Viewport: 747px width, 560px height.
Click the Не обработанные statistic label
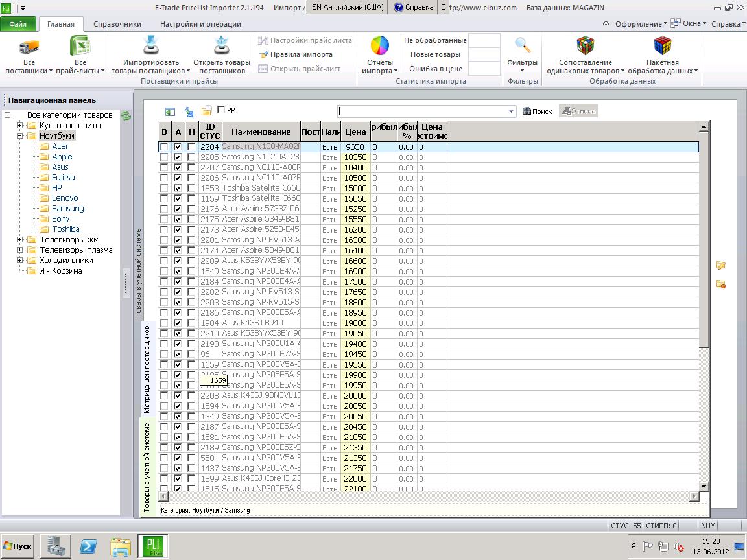pos(435,40)
